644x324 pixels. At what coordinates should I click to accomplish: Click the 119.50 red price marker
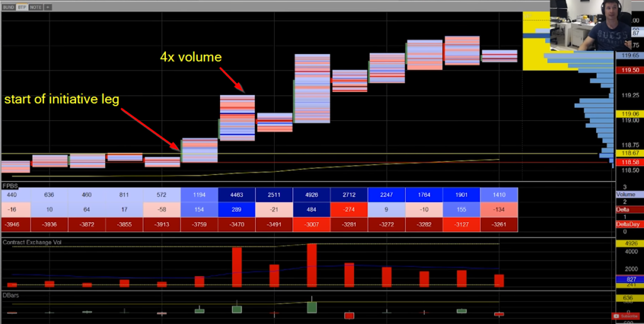coord(630,70)
